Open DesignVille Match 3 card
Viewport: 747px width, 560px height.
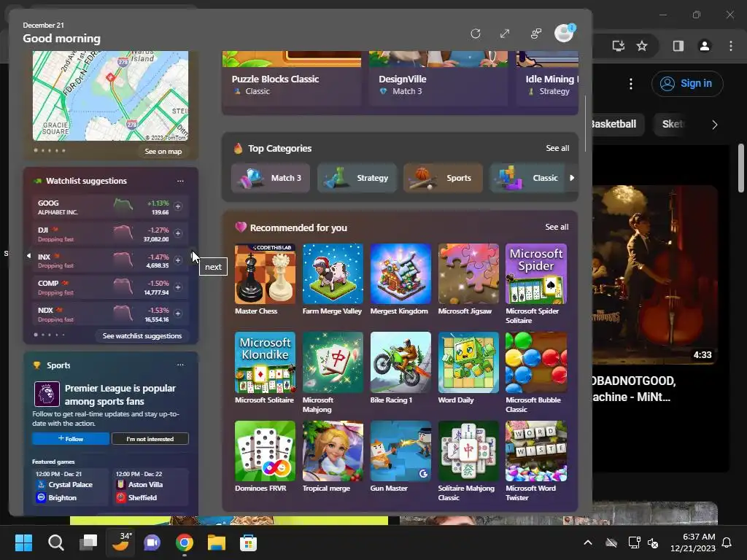coord(438,79)
